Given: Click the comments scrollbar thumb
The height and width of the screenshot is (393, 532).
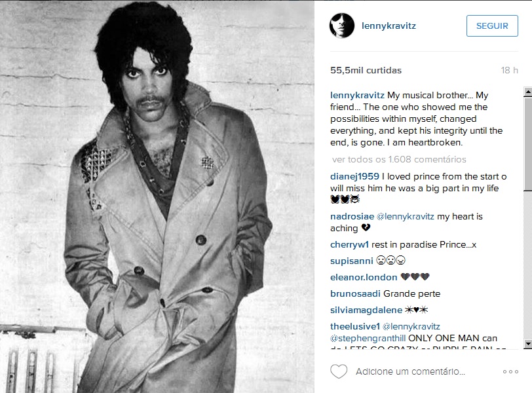Looking at the screenshot, I should tap(528, 143).
